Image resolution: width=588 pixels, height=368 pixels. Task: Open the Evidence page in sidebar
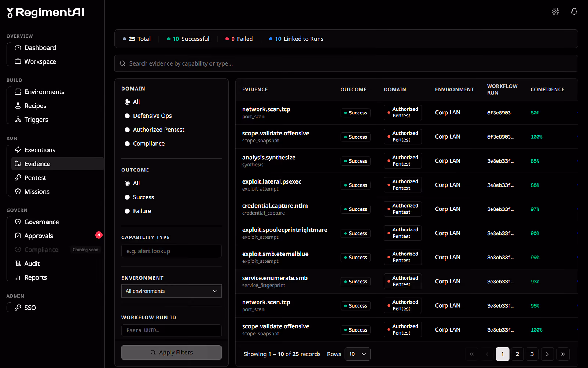(x=57, y=164)
